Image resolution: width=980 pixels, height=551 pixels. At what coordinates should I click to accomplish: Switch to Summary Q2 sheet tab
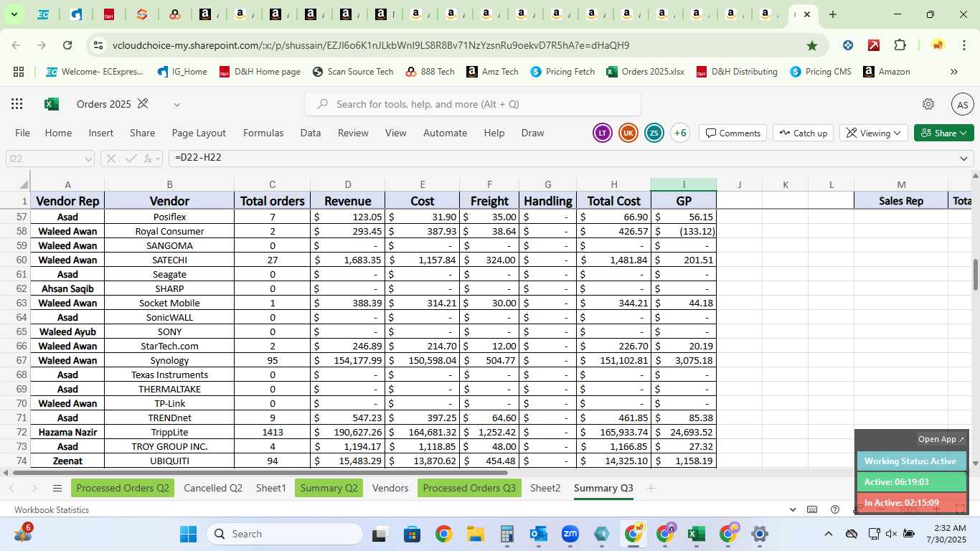coord(329,488)
